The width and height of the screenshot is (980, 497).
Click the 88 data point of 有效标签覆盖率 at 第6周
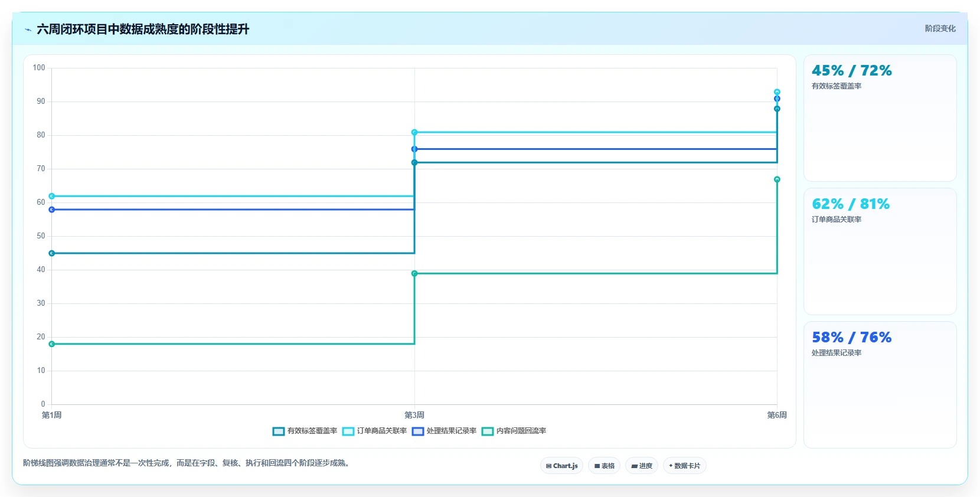tap(777, 109)
